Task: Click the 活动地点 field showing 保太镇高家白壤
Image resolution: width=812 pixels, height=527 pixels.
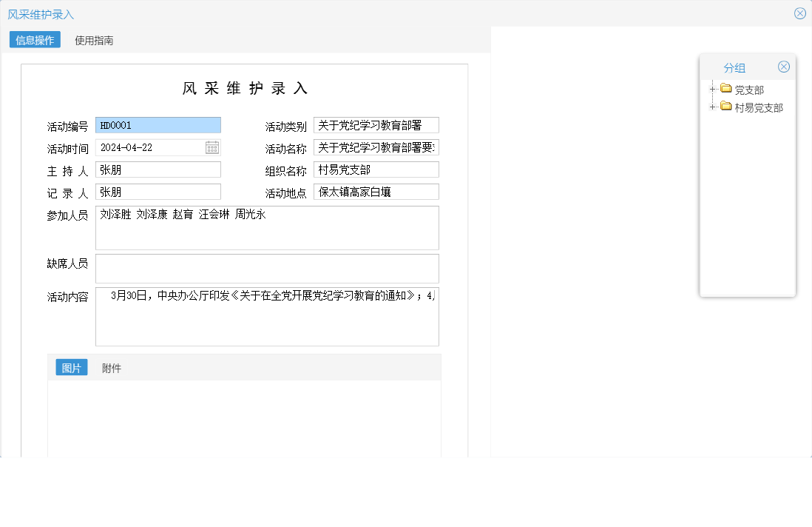Action: pos(376,191)
